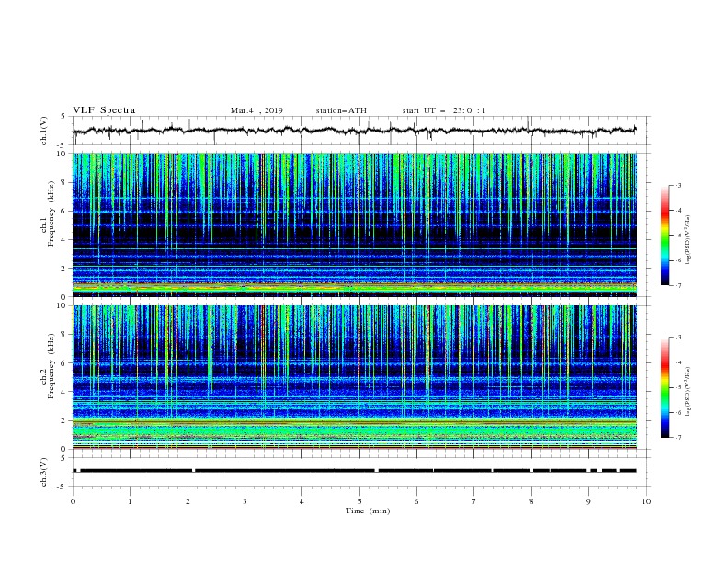The width and height of the screenshot is (728, 563).
Task: Click inside the ch.1 spectrogram panel
Action: coord(354,224)
